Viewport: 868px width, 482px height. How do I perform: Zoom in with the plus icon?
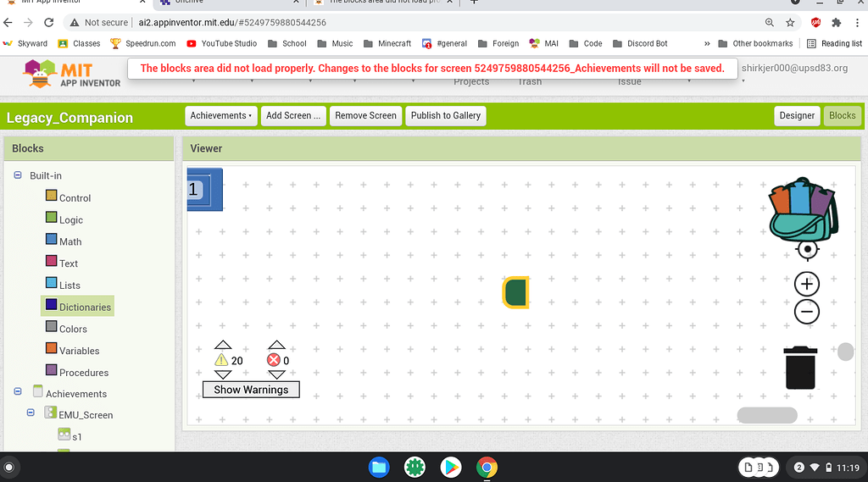point(807,285)
